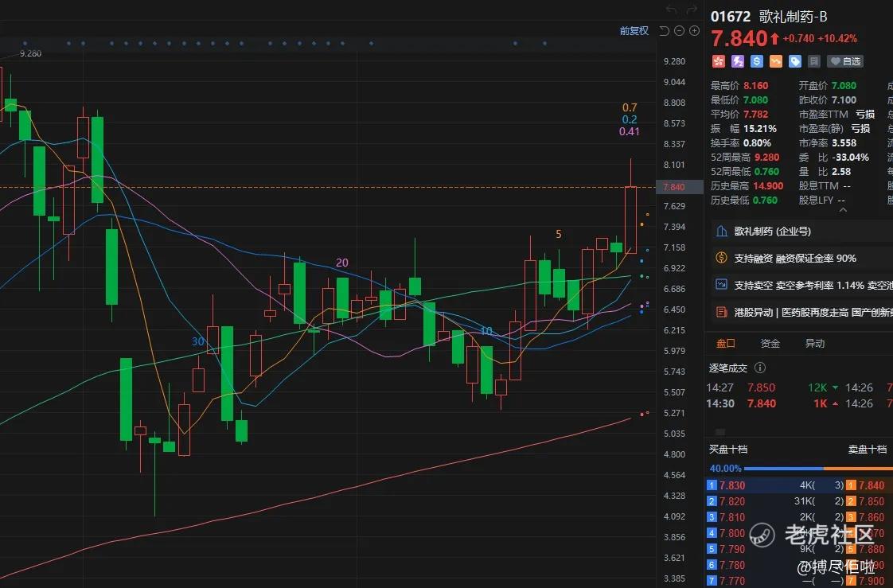
Task: Add stock to watchlist via 自选 button
Action: (x=845, y=61)
